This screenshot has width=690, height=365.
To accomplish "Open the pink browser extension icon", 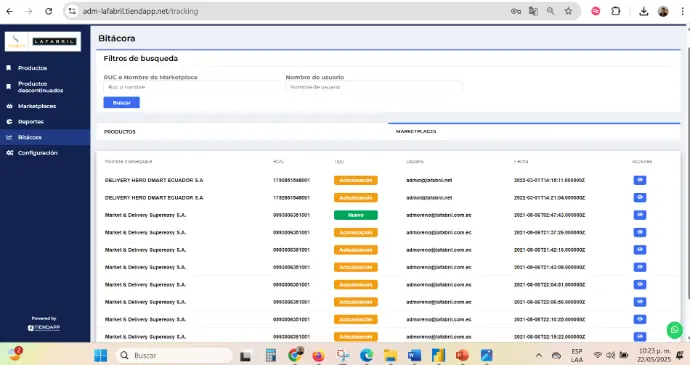I will coord(595,11).
